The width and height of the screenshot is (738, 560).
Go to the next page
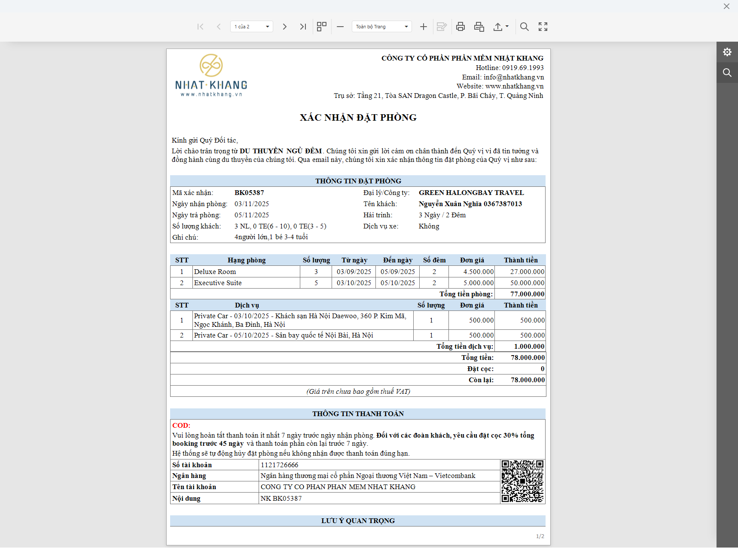(284, 27)
